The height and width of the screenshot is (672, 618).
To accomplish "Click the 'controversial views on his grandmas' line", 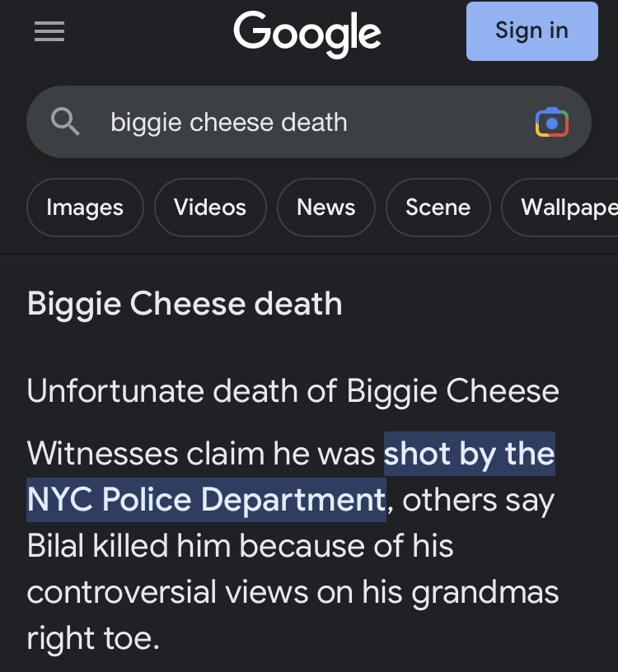I will (x=293, y=591).
